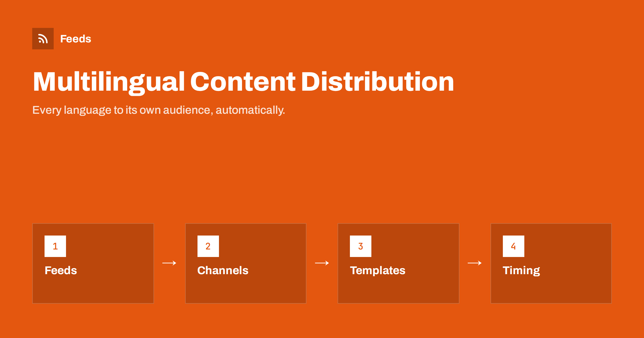Click the number 1 badge

(55, 246)
